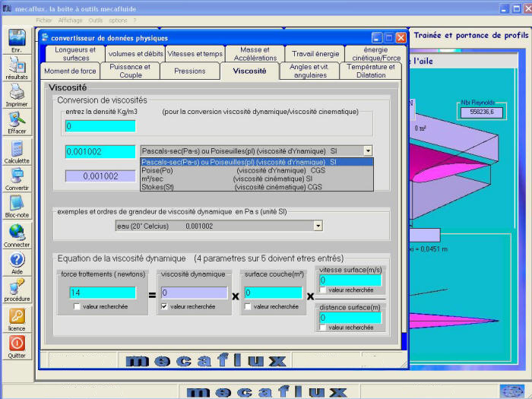The image size is (532, 399).
Task: Switch to Moment de force tab
Action: click(x=70, y=71)
